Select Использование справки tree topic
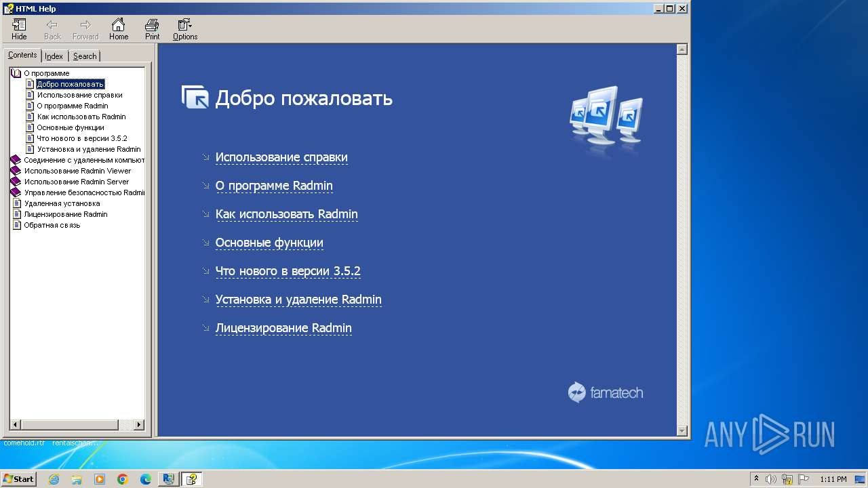 [x=79, y=95]
